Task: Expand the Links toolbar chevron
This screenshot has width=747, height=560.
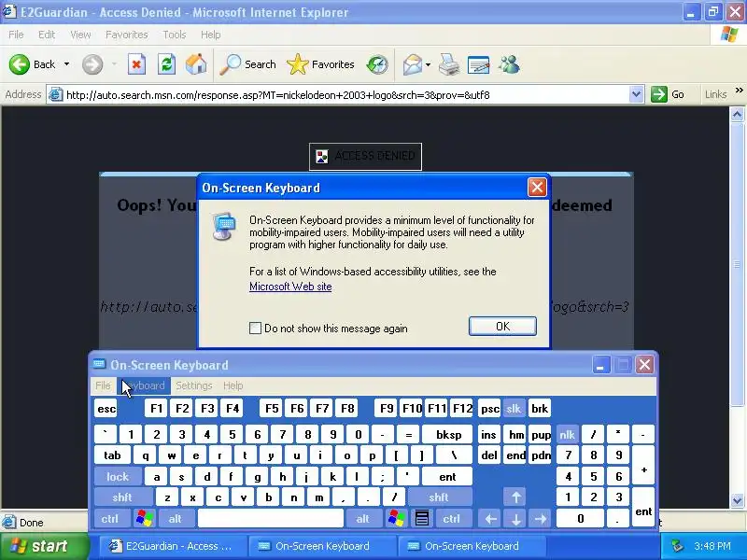Action: click(739, 90)
